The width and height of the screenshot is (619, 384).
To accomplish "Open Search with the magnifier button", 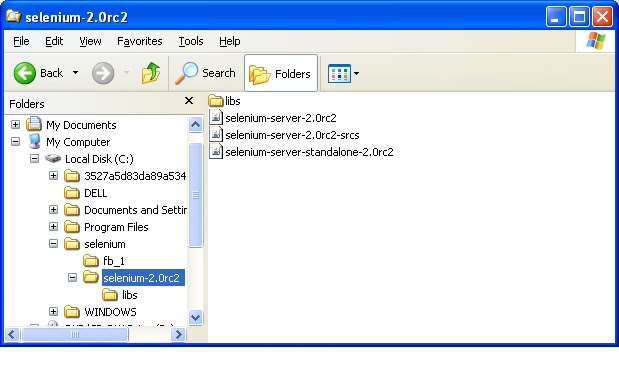I will tap(205, 73).
